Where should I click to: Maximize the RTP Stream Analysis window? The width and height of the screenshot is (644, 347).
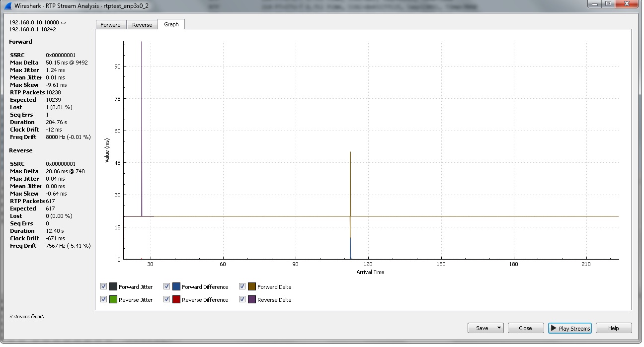(608, 4)
